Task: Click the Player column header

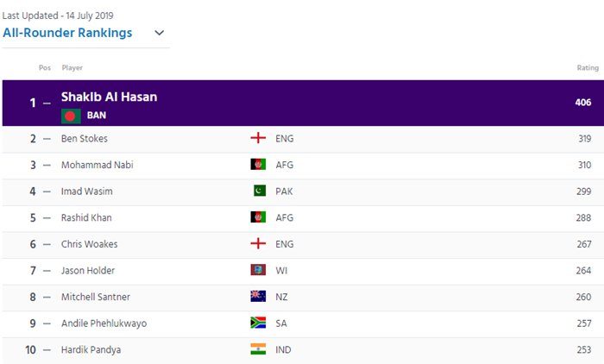Action: point(72,68)
